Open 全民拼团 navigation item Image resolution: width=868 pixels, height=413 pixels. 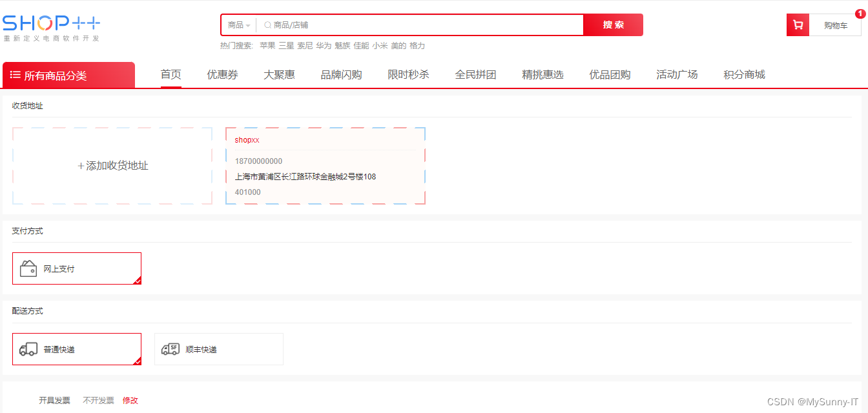click(x=476, y=74)
